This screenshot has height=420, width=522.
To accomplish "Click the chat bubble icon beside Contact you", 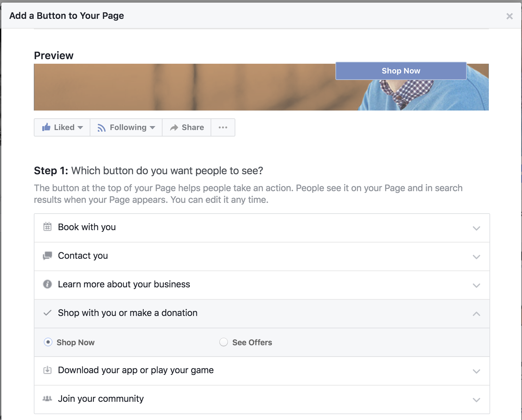I will tap(47, 256).
